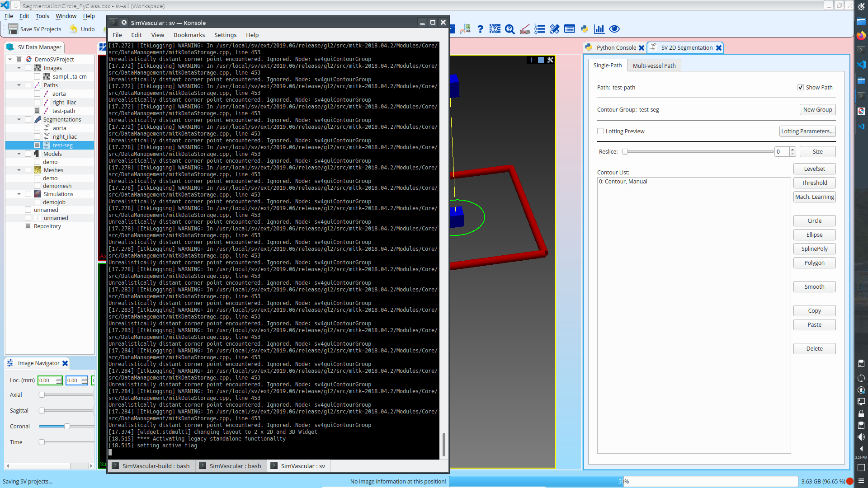Switch to the Multi-vessel Path tab
The height and width of the screenshot is (488, 868).
(654, 65)
